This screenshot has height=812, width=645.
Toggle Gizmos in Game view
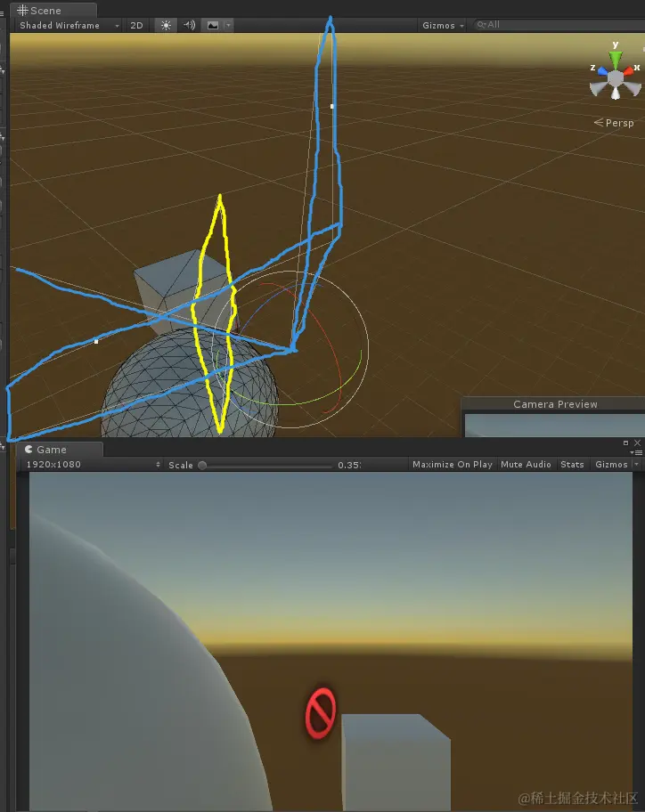(611, 465)
